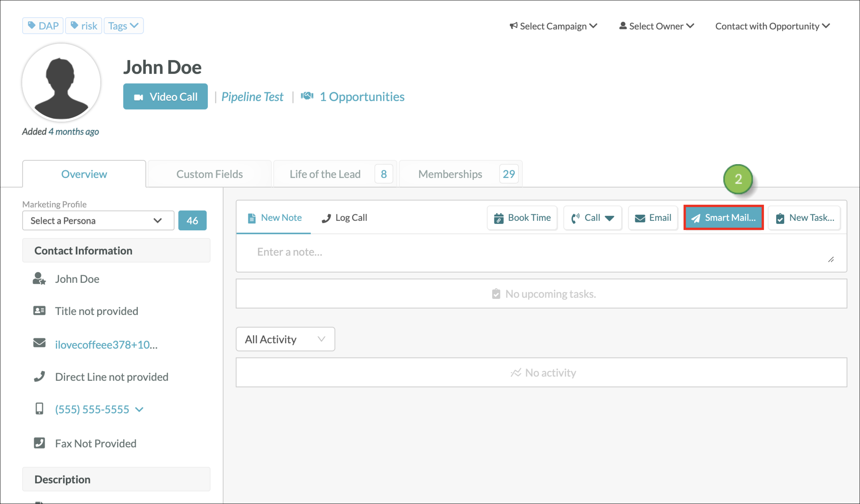Click the Book Time calendar icon
This screenshot has height=504, width=860.
click(499, 218)
